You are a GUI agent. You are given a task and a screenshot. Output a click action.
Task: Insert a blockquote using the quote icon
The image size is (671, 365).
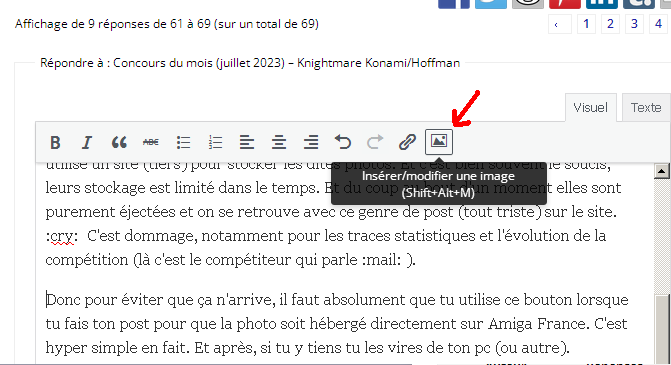(x=119, y=142)
